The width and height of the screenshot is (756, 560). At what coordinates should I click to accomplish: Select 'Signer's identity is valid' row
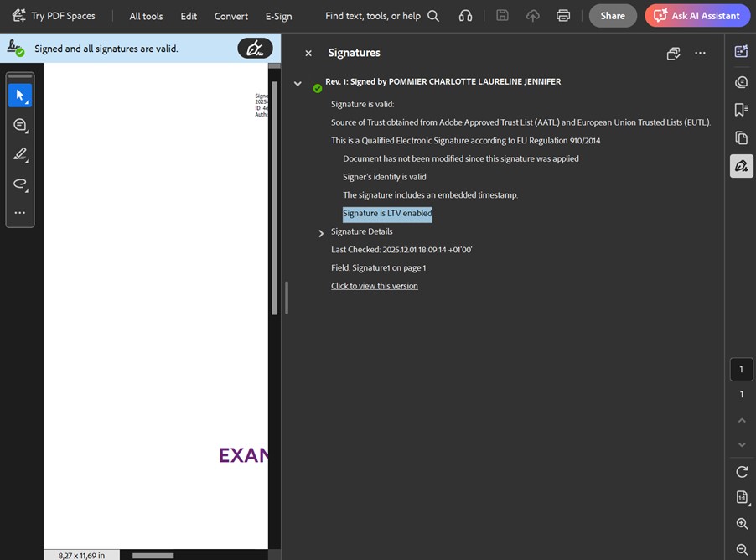(x=384, y=177)
